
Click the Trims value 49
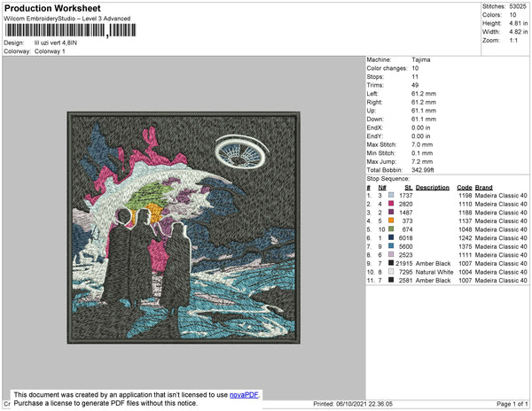click(x=415, y=85)
